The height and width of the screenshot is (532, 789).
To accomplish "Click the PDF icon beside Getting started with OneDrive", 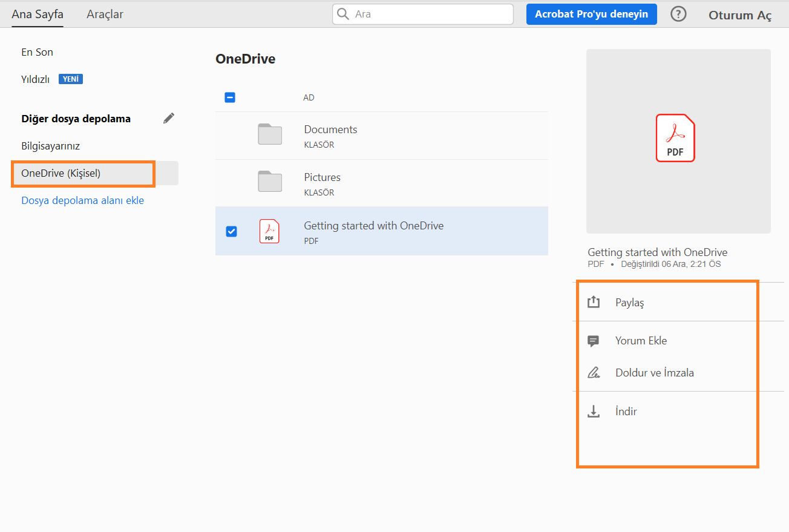I will click(269, 231).
